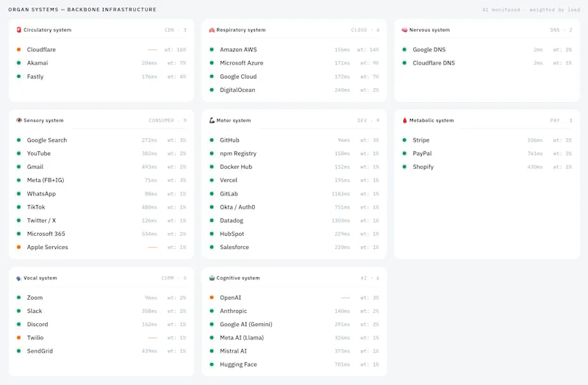Select the Okta / Auth0 row

click(x=294, y=207)
